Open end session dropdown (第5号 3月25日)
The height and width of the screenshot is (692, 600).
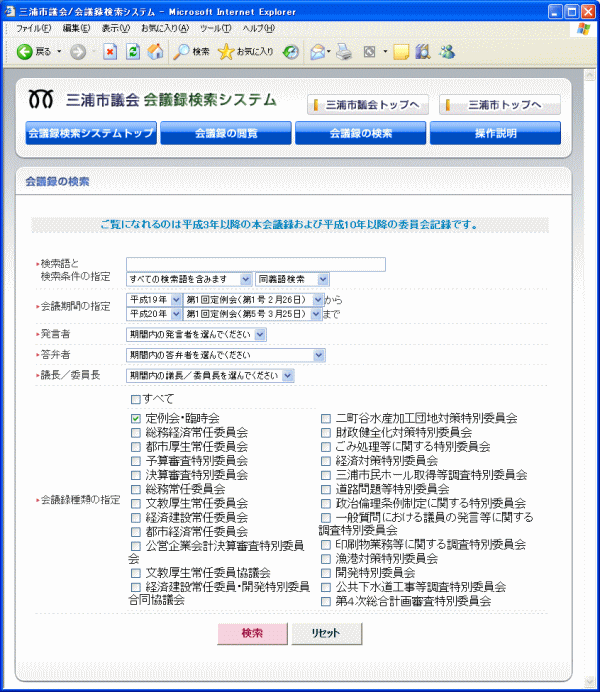click(252, 314)
